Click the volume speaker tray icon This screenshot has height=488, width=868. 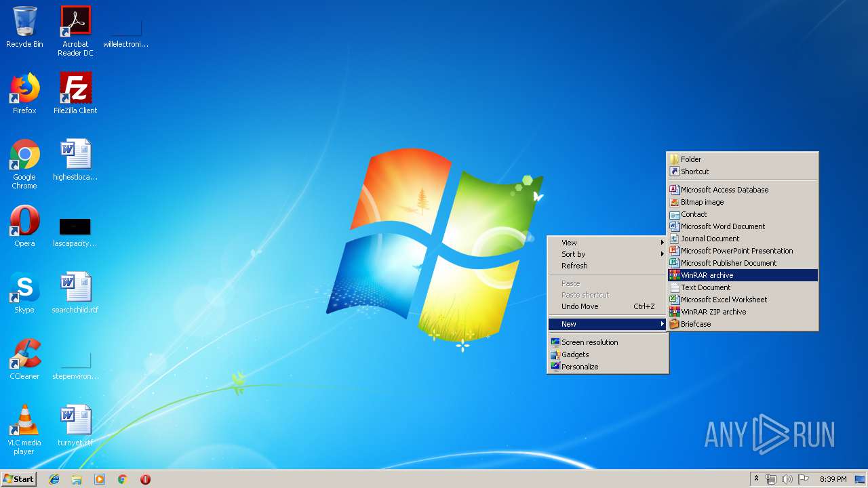787,479
